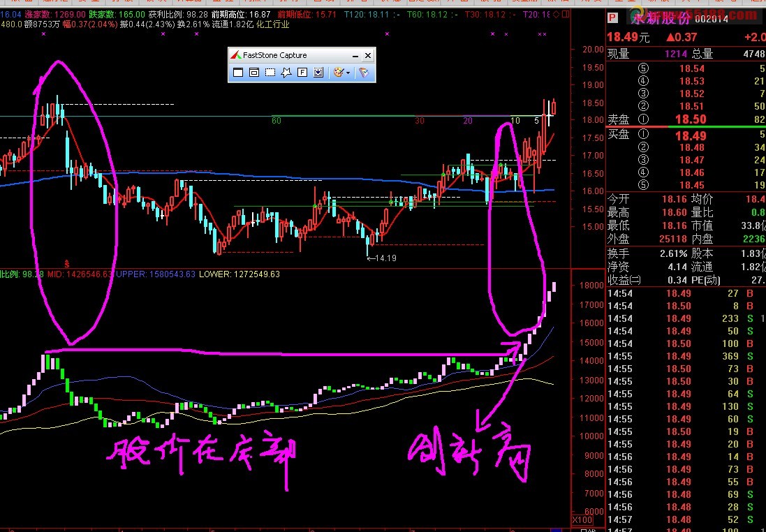This screenshot has width=766, height=532.
Task: Choose FastStone rectangular region capture tool
Action: pyautogui.click(x=270, y=73)
